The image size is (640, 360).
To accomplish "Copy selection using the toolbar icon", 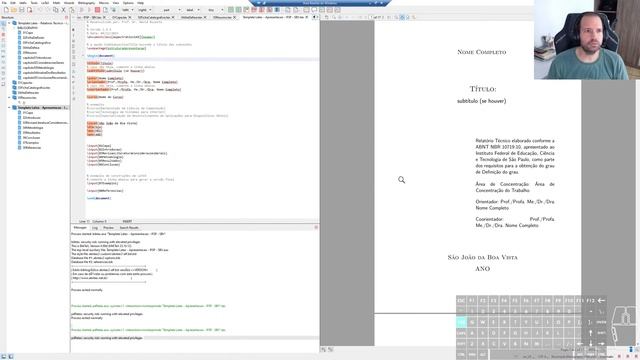I will (56, 10).
